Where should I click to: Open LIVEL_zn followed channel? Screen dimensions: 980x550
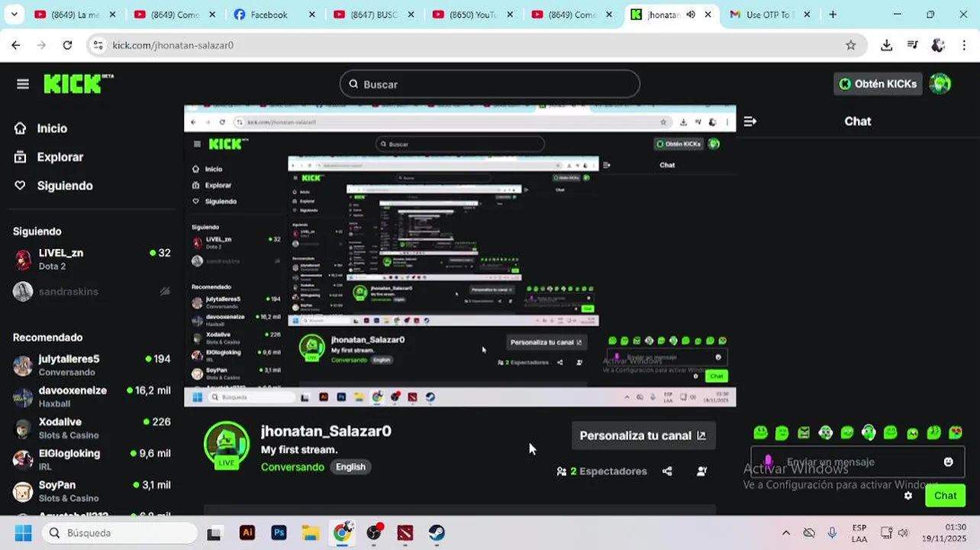point(92,259)
